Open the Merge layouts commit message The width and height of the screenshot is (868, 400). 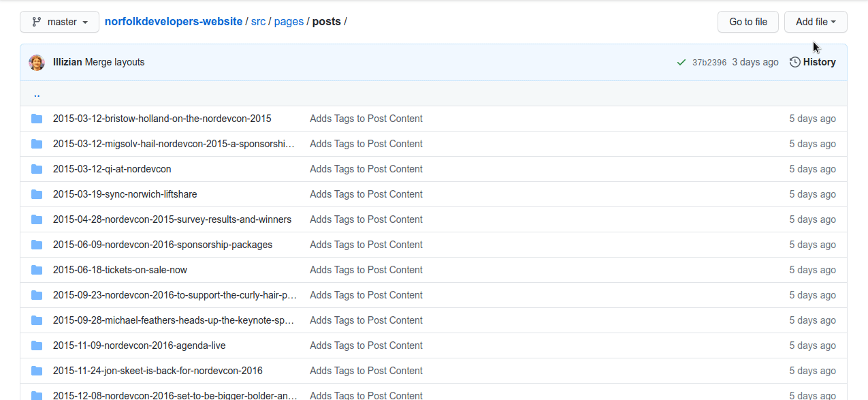coord(114,62)
